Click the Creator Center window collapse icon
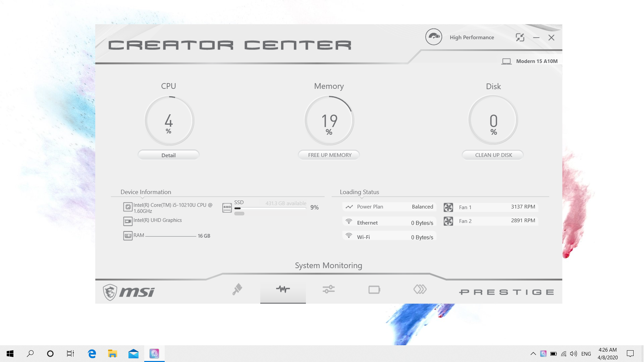This screenshot has height=362, width=644. (520, 37)
